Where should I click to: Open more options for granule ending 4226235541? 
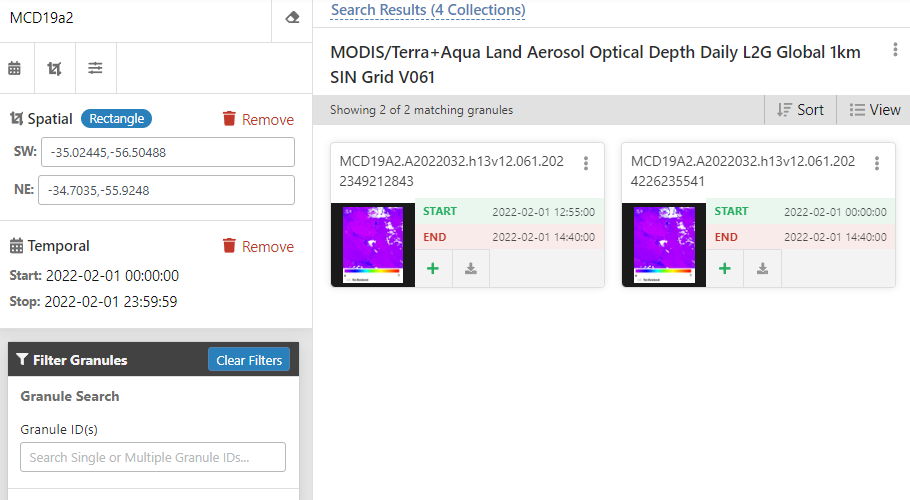pos(877,164)
